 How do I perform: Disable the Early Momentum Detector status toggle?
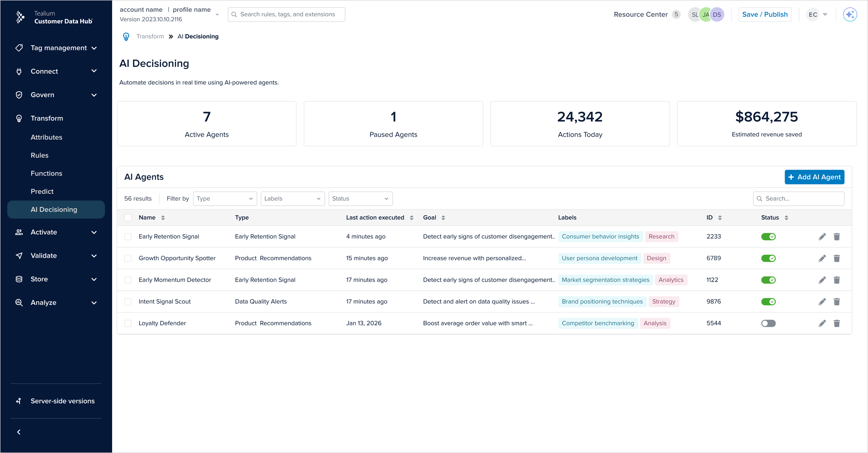pyautogui.click(x=768, y=280)
